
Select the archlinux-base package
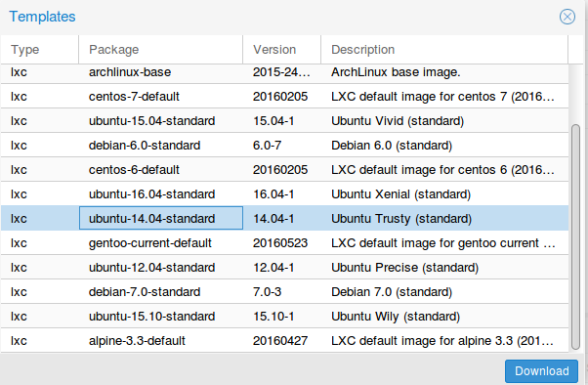click(x=130, y=72)
